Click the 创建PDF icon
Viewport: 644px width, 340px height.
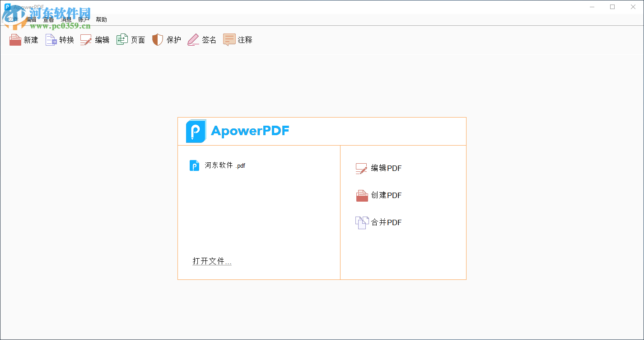click(361, 195)
